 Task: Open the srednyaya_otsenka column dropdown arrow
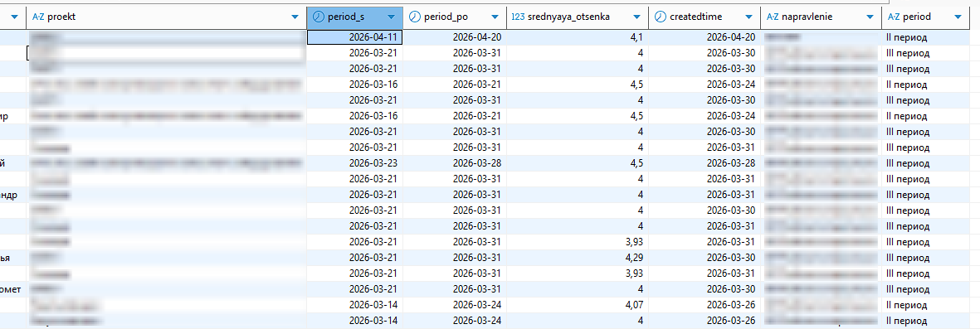pos(636,17)
